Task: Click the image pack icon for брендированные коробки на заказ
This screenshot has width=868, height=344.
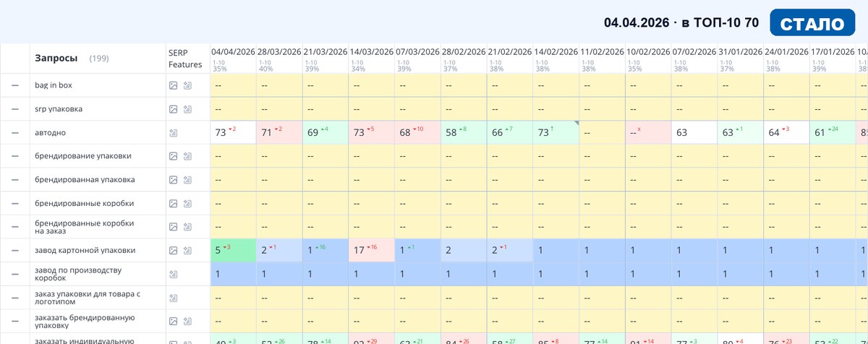Action: [x=173, y=227]
